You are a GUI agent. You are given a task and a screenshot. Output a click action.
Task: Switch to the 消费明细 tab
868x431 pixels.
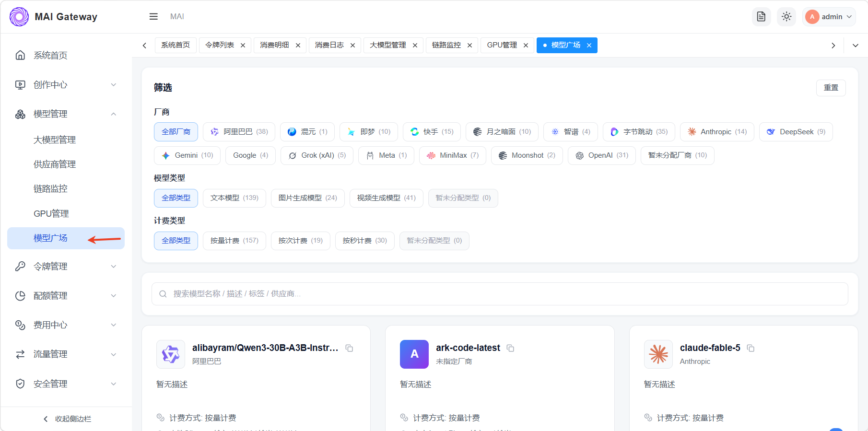(x=274, y=45)
